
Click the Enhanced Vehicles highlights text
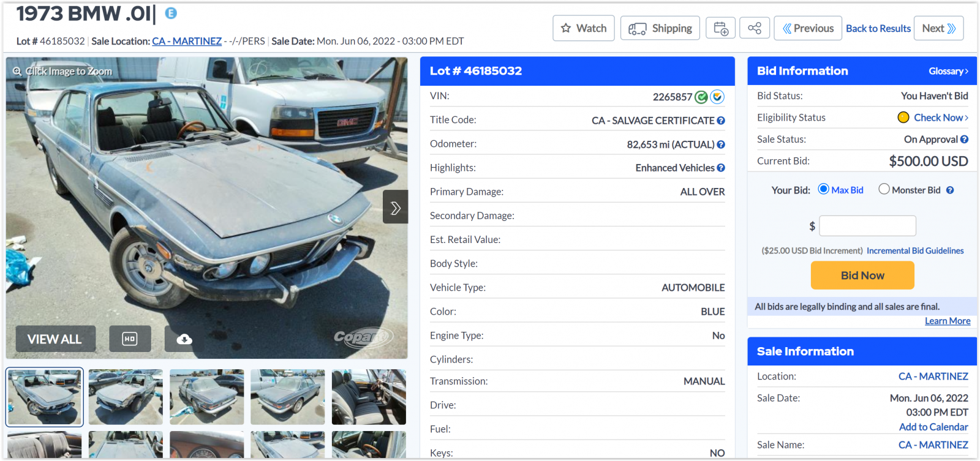point(675,168)
